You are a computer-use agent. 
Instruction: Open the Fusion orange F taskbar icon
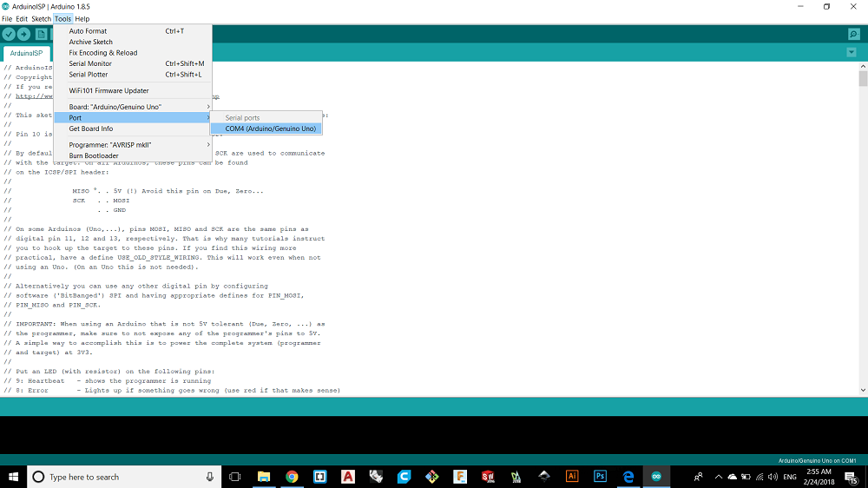click(x=460, y=477)
